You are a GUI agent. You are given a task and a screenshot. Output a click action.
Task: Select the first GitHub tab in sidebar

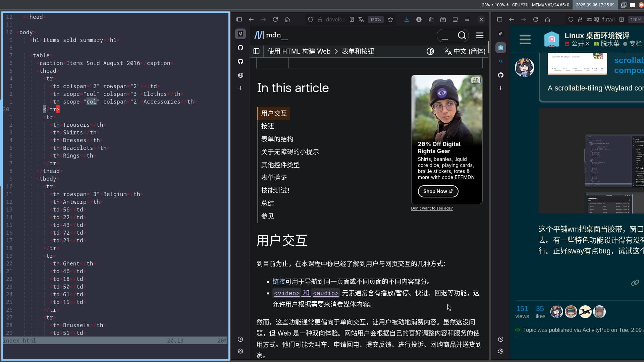[240, 48]
